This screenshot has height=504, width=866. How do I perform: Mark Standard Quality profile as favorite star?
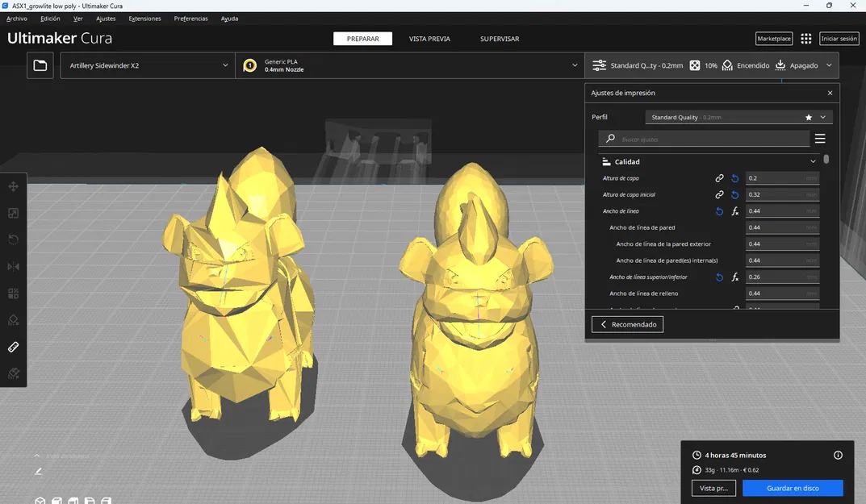tap(808, 116)
